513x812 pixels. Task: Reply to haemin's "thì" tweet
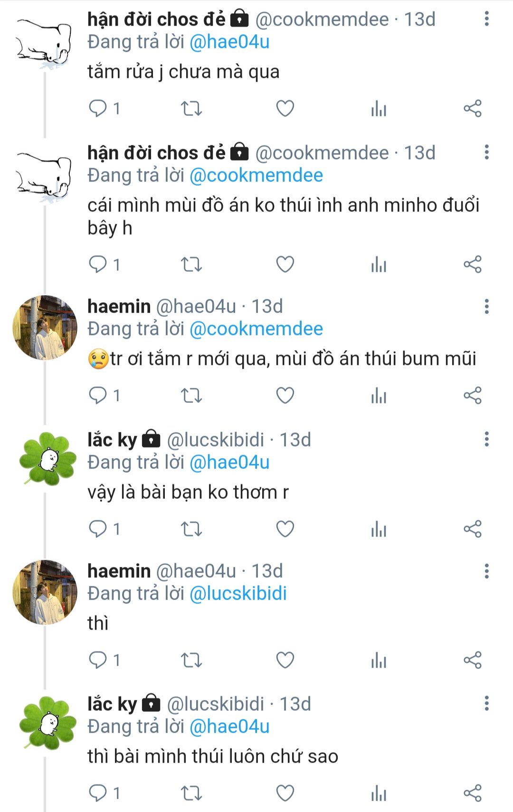[98, 660]
